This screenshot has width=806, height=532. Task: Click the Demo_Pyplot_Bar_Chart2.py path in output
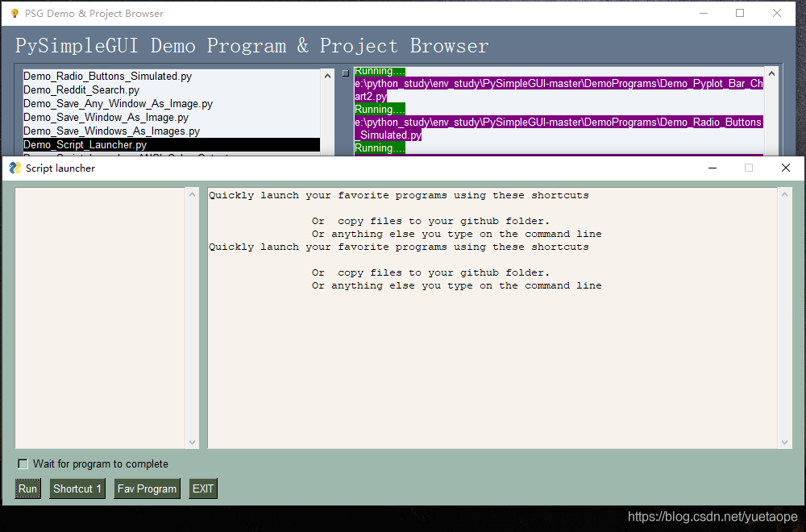click(x=559, y=90)
